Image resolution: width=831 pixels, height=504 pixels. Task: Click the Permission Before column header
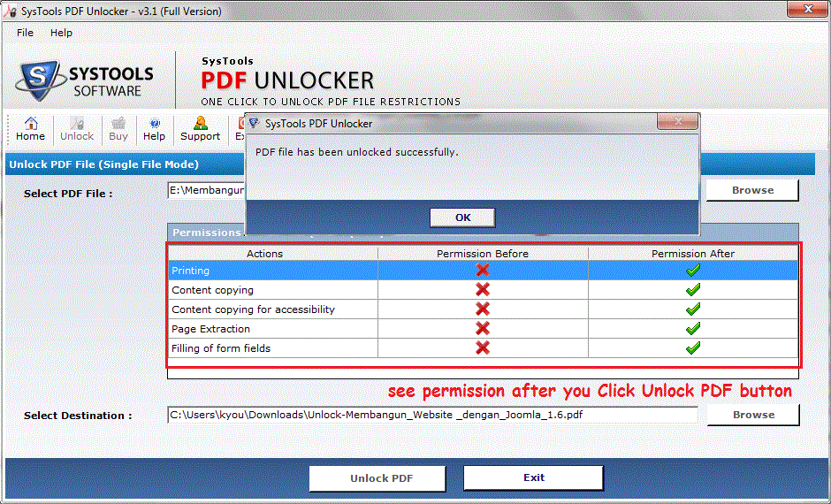coord(483,253)
